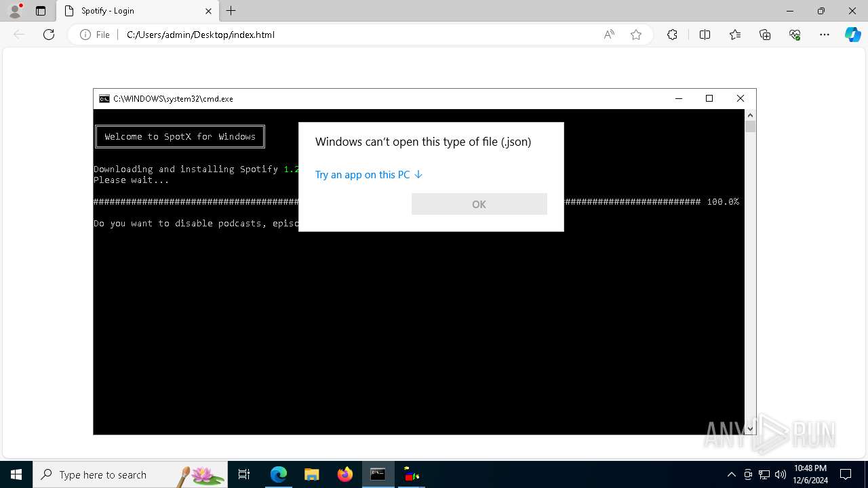868x488 pixels.
Task: Open the Windows Start menu
Action: click(16, 474)
